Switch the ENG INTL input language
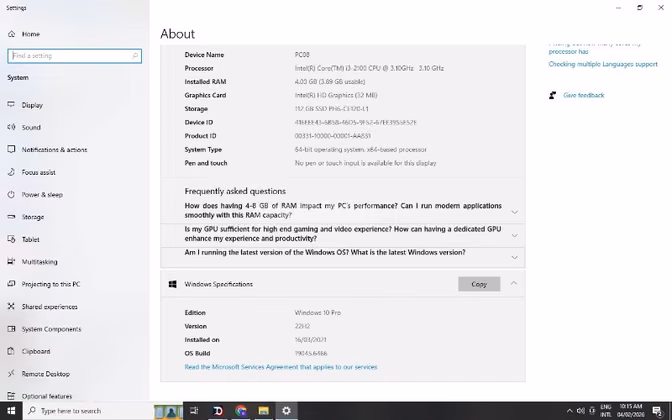The image size is (672, 420). tap(606, 411)
